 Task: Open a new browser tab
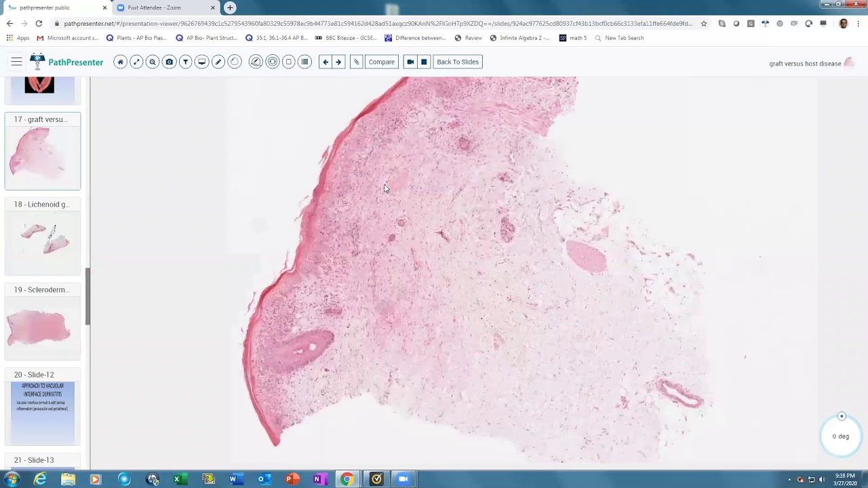pos(230,7)
